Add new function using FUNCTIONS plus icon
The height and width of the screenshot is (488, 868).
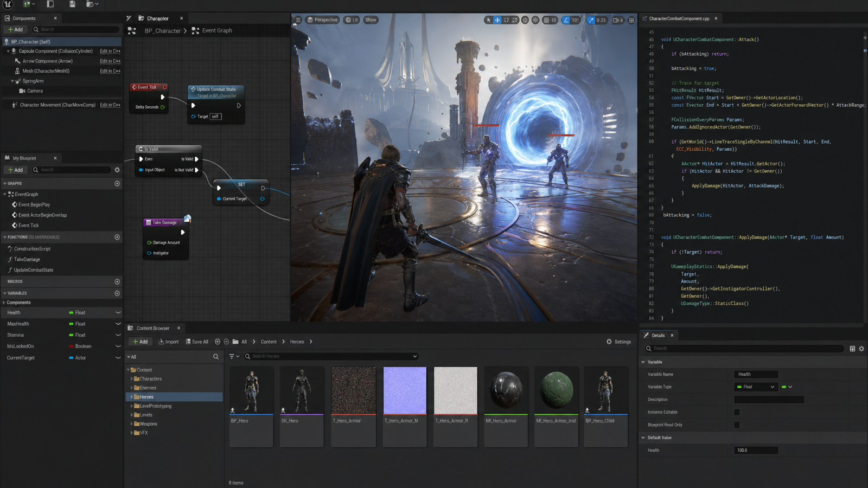click(117, 237)
